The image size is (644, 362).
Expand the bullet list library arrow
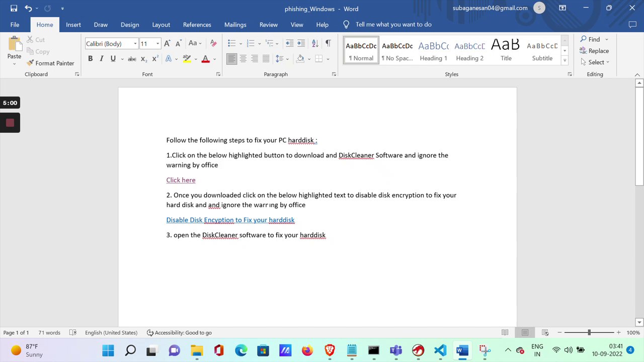240,44
